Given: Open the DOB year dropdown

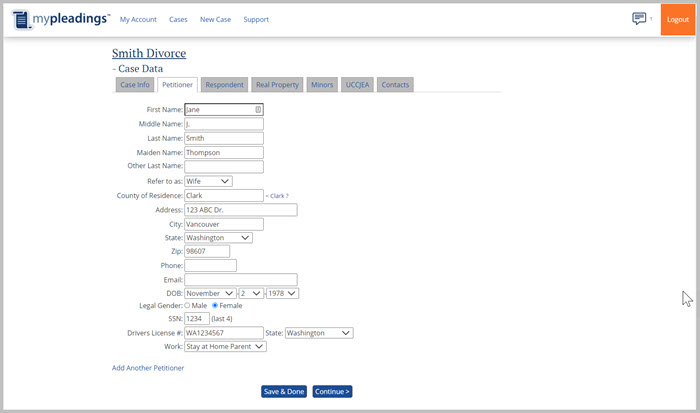Looking at the screenshot, I should click(x=282, y=293).
